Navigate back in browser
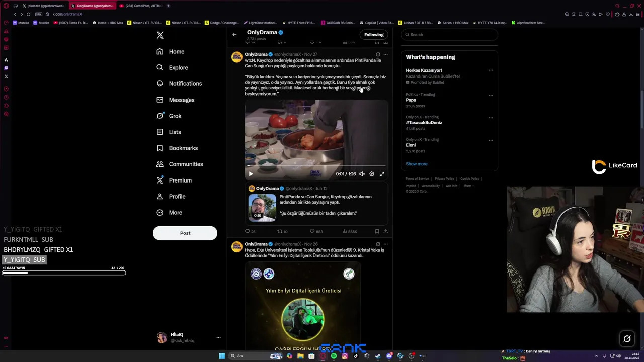 point(15,14)
